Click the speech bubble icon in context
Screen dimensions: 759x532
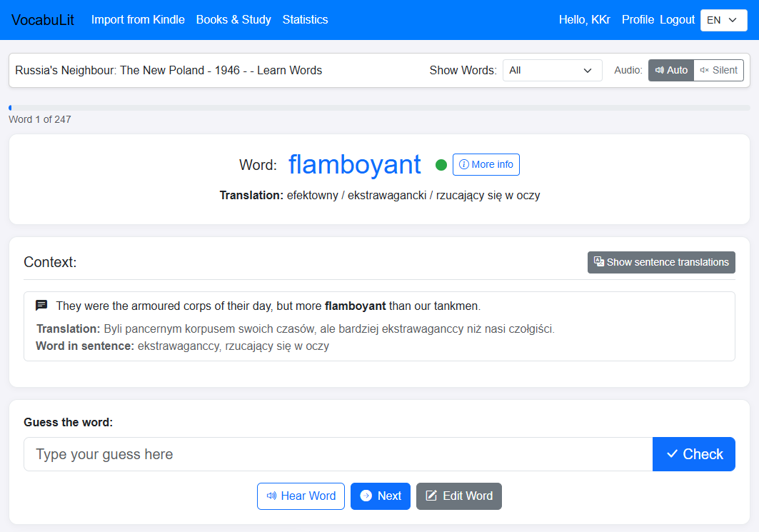(41, 306)
